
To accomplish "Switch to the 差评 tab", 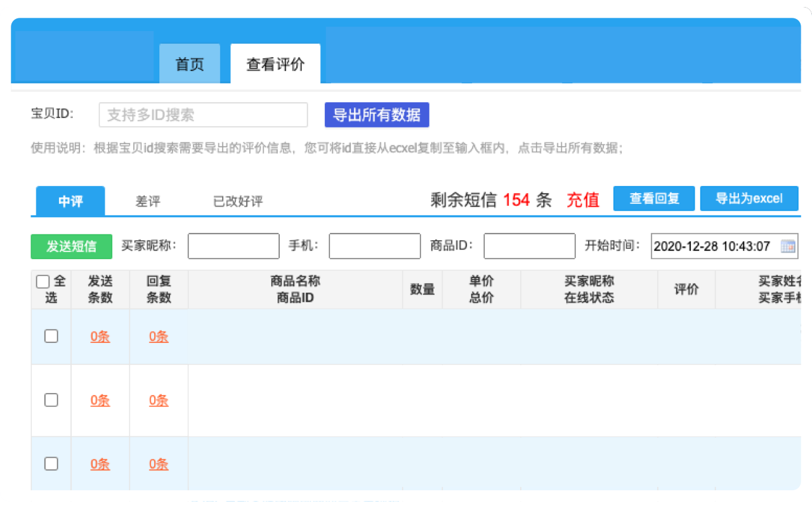I will click(148, 201).
